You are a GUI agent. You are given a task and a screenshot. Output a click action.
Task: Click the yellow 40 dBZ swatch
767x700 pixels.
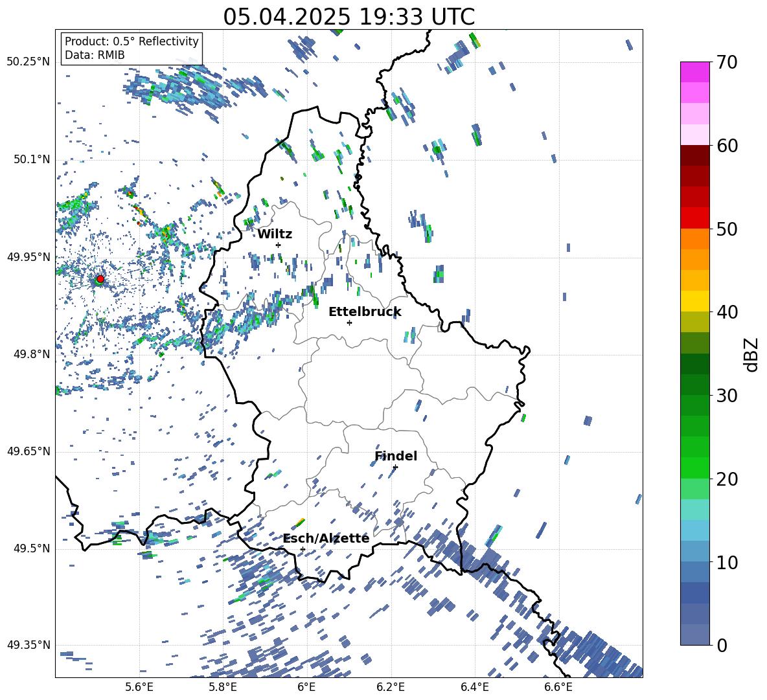[x=694, y=301]
